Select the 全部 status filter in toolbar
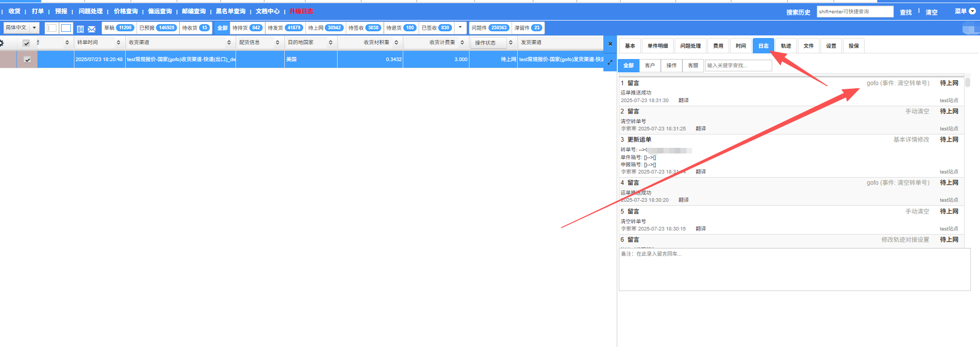Screen dimensions: 980x347 222,28
